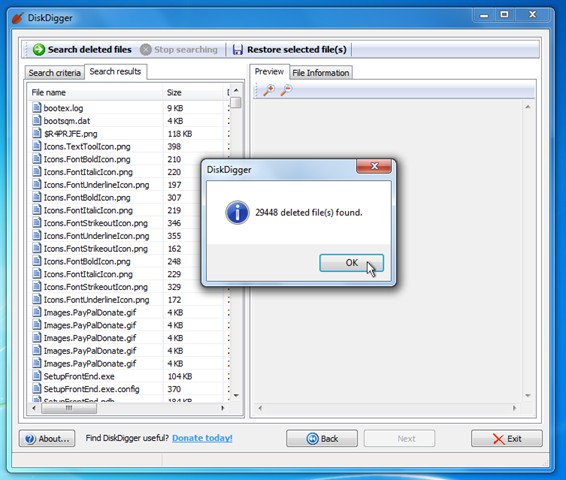
Task: Sort by the Size column header
Action: tap(193, 92)
